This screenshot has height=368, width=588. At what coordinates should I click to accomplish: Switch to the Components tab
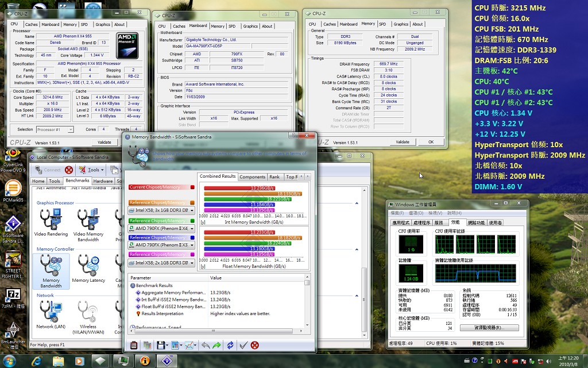[253, 177]
